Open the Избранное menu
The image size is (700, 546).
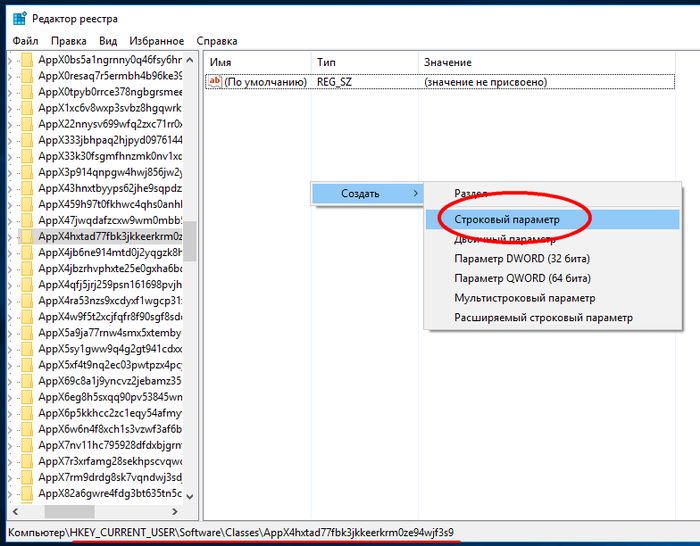pos(157,41)
